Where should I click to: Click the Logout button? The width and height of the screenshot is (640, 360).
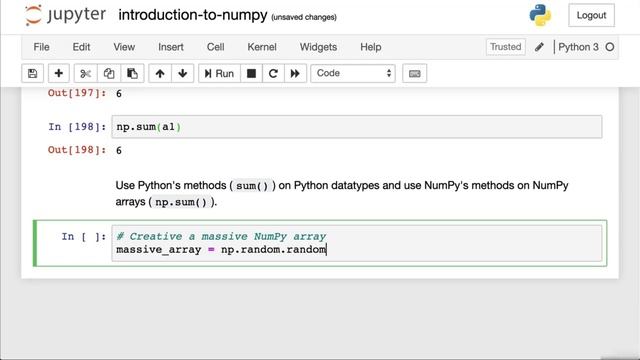pos(591,15)
